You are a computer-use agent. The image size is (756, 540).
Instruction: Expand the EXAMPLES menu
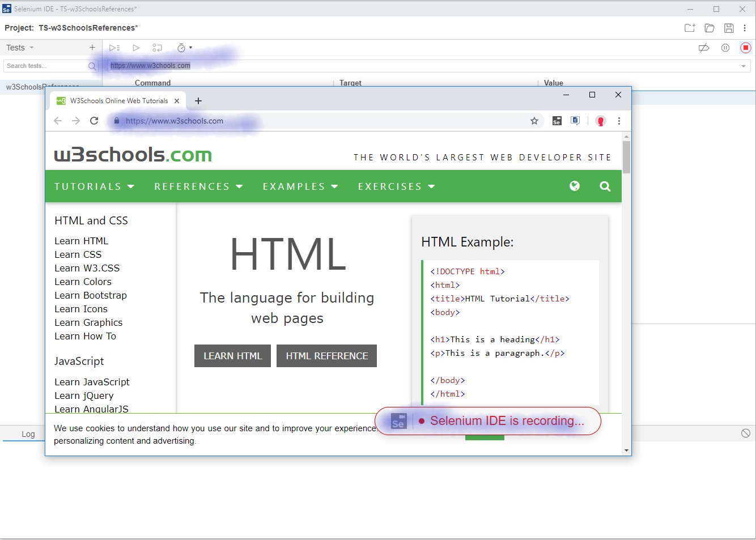point(300,186)
